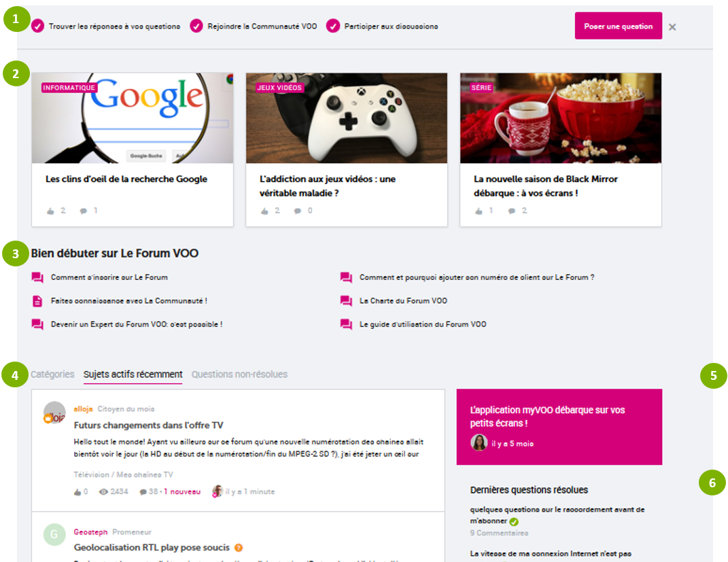Click 'Bien débuter sur Le Forum VOO' heading
728x562 pixels.
[x=115, y=253]
